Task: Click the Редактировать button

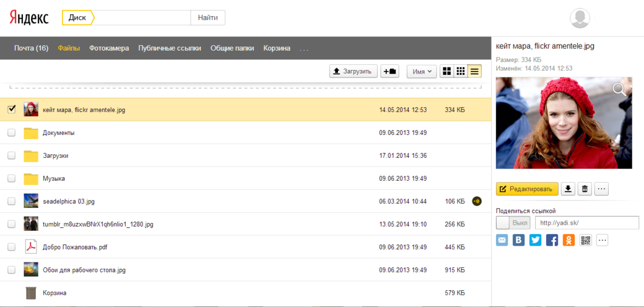Action: [x=528, y=189]
